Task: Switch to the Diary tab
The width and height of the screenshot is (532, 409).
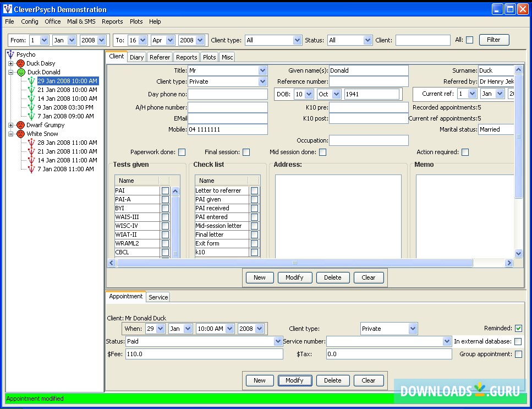Action: click(136, 57)
